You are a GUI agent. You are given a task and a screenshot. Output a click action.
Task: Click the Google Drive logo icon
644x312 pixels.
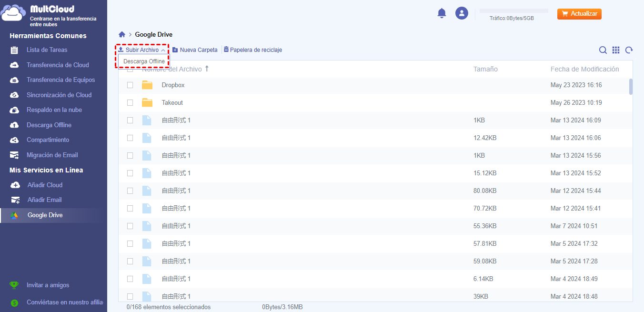pos(14,215)
